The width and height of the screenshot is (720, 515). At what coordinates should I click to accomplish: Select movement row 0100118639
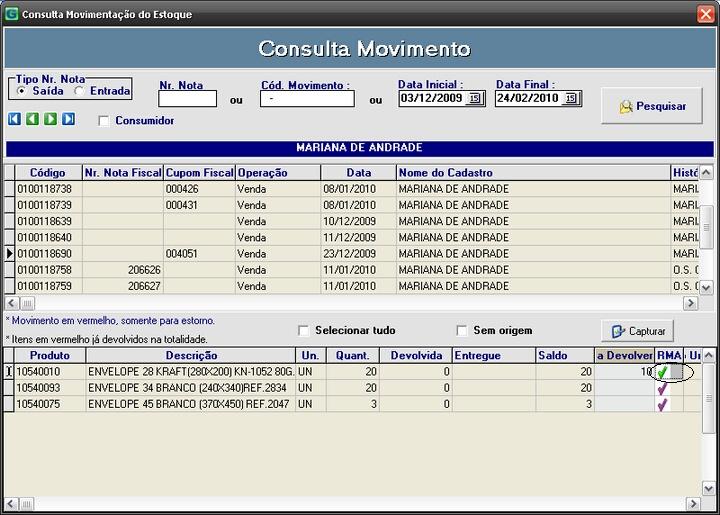(x=351, y=221)
